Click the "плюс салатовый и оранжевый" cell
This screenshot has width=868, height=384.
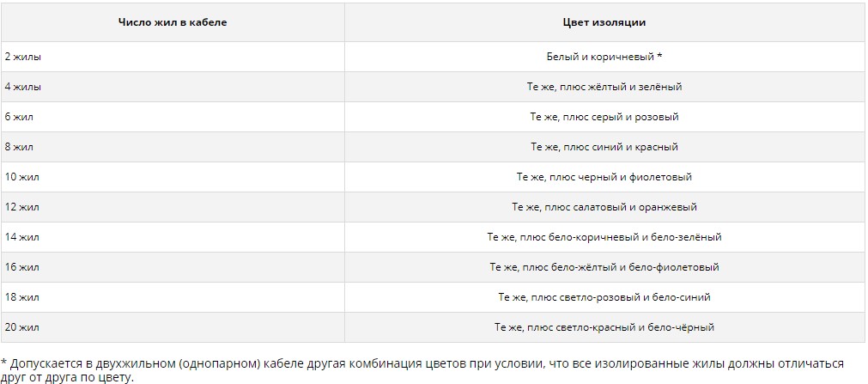[604, 207]
